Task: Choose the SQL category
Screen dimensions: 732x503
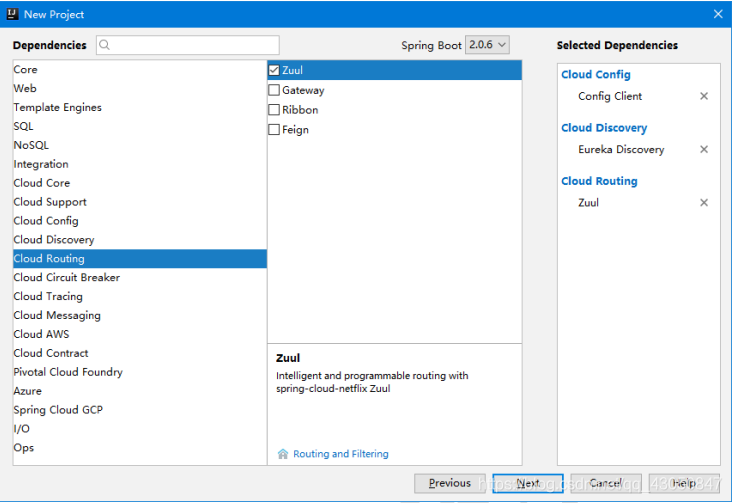Action: tap(140, 126)
